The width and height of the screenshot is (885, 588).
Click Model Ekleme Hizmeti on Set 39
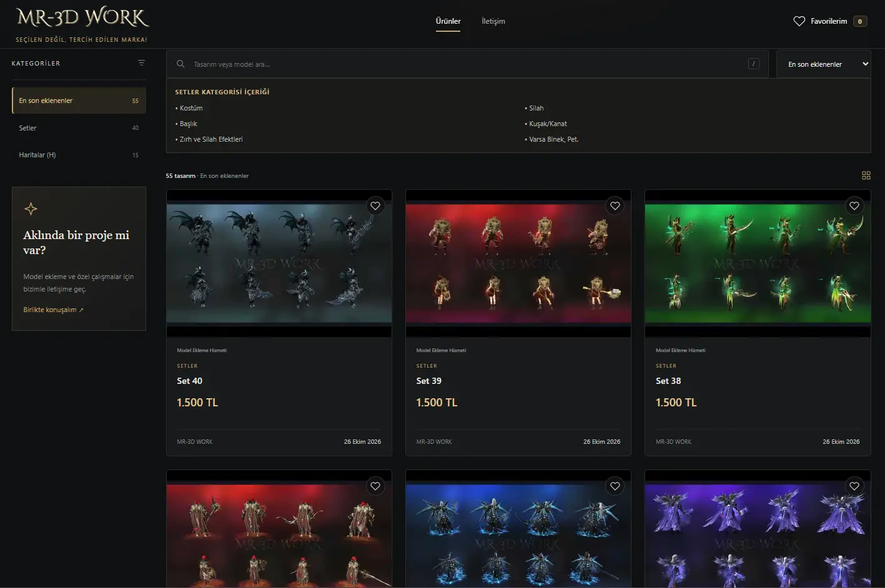(x=441, y=350)
